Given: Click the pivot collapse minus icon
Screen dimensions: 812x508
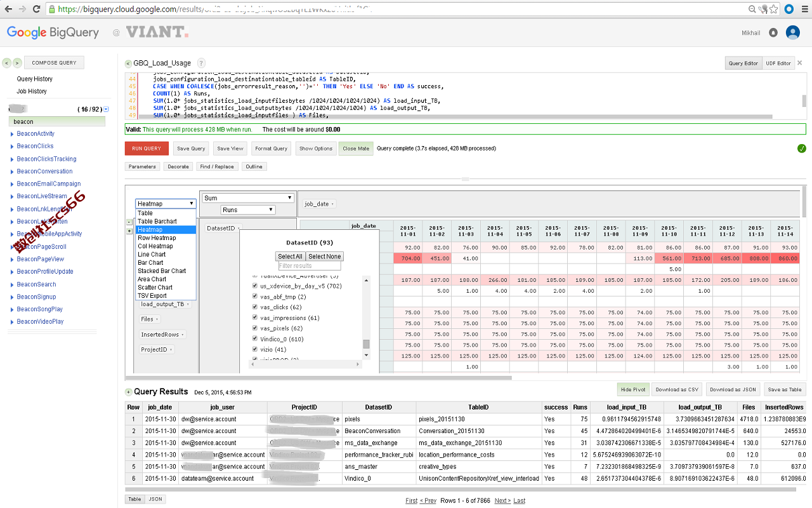Looking at the screenshot, I should 129,222.
